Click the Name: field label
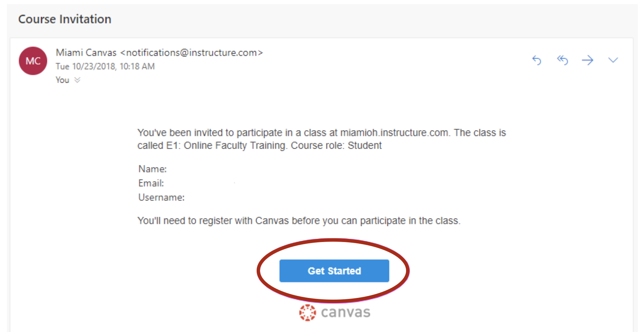644x332 pixels. tap(152, 169)
